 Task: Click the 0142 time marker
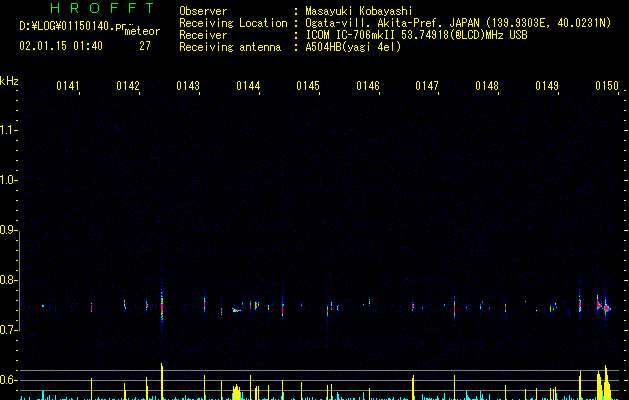click(128, 86)
